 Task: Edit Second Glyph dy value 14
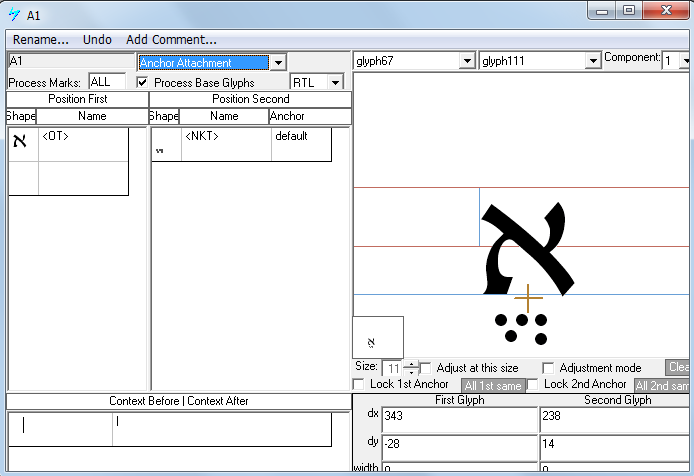coord(615,447)
